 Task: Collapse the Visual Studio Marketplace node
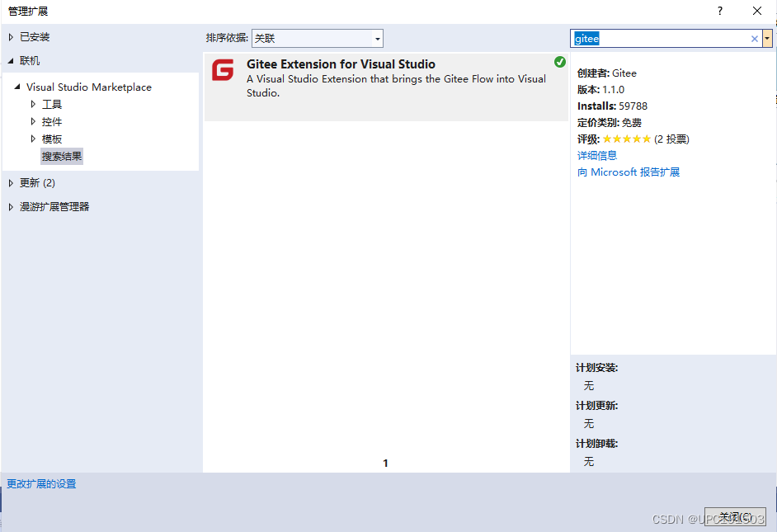coord(17,87)
